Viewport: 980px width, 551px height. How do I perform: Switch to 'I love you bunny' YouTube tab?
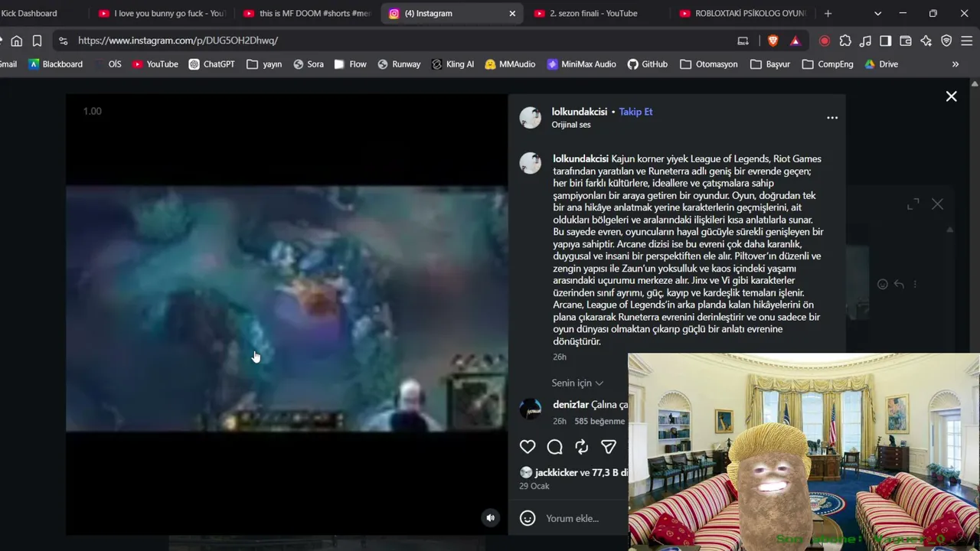pos(162,13)
